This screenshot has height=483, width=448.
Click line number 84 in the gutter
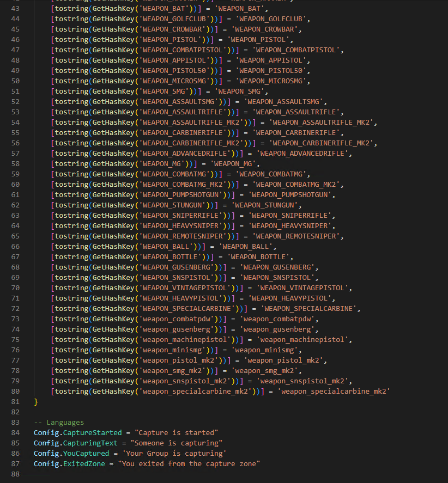click(15, 432)
